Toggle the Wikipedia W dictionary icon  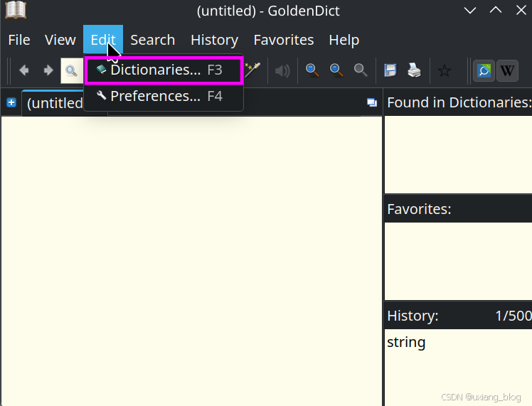pyautogui.click(x=507, y=70)
